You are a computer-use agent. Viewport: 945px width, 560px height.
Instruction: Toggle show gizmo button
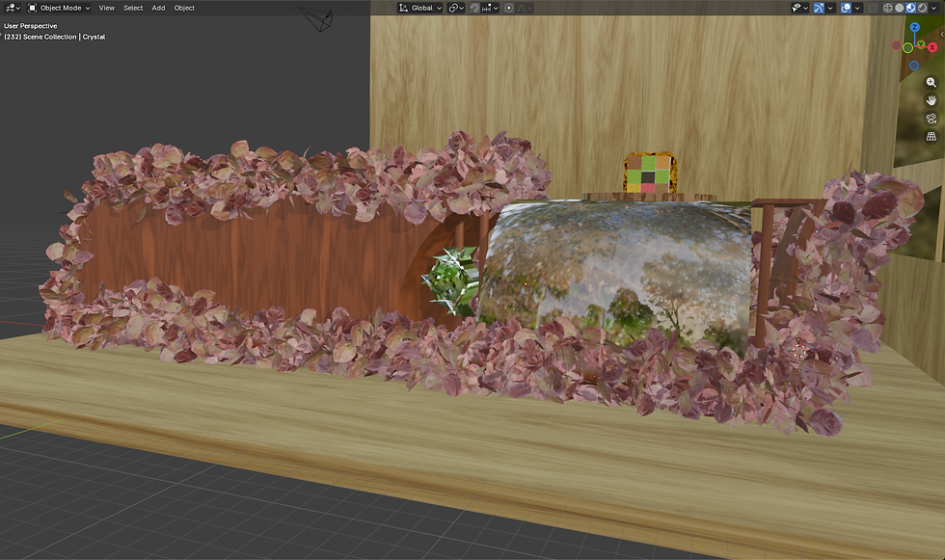pos(819,8)
